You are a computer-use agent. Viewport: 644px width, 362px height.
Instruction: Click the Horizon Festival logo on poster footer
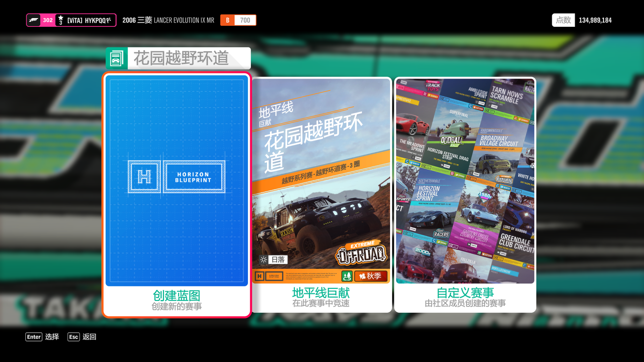(x=269, y=276)
